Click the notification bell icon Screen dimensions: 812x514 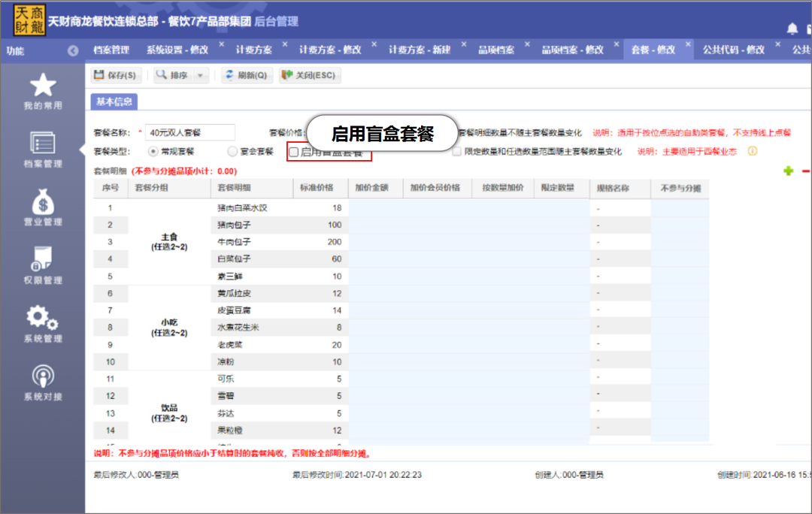tap(792, 29)
